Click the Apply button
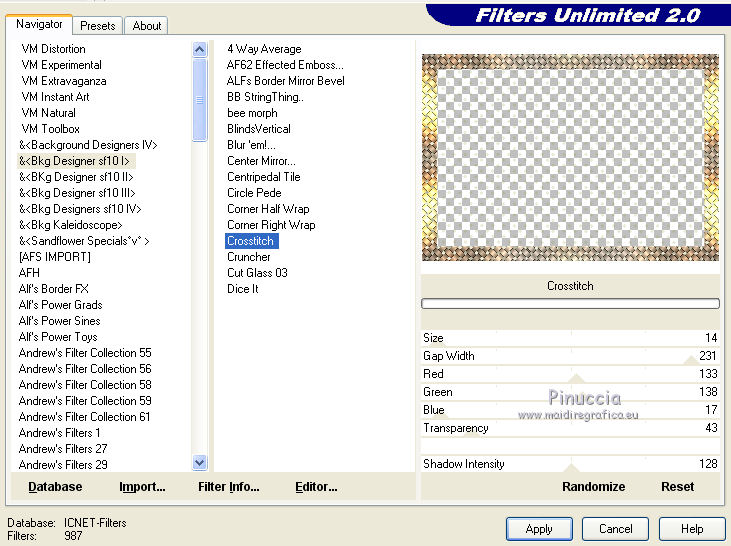The image size is (731, 546). 539,529
